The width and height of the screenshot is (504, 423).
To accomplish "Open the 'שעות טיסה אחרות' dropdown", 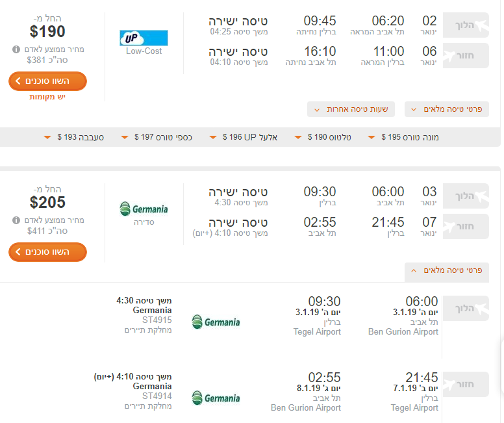I will pos(351,109).
